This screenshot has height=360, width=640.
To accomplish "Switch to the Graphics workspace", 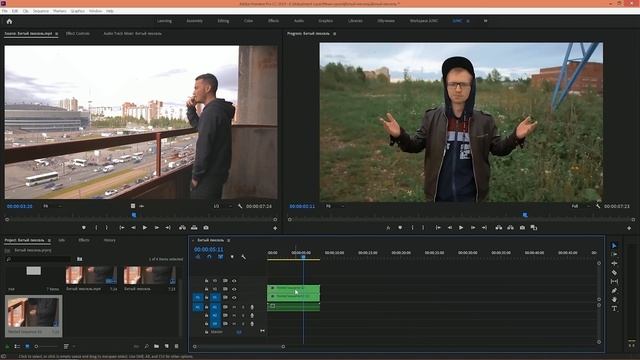I will 325,21.
